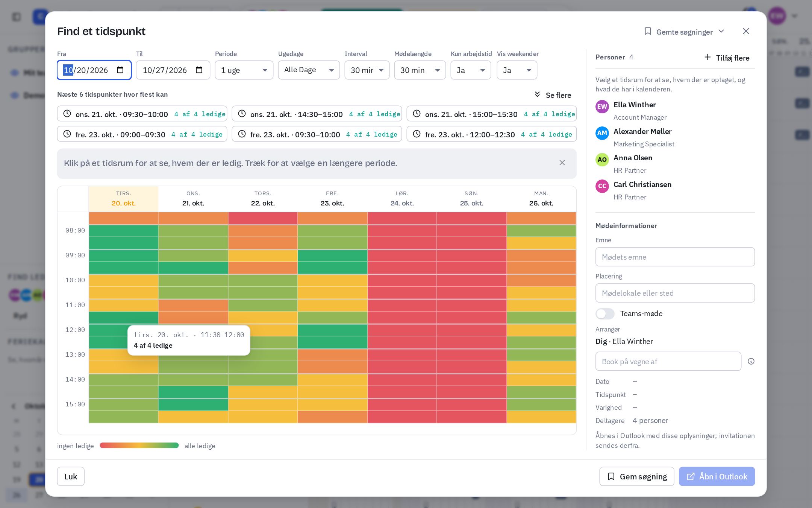Screen dimensions: 812x508
Task: Click the Mødelokale eller sted input field
Action: click(x=675, y=293)
